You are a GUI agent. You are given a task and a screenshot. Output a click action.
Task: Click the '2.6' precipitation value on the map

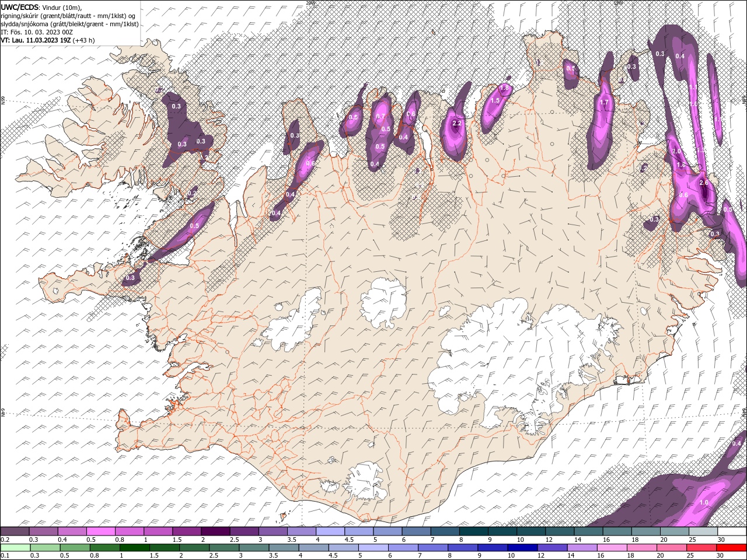703,183
